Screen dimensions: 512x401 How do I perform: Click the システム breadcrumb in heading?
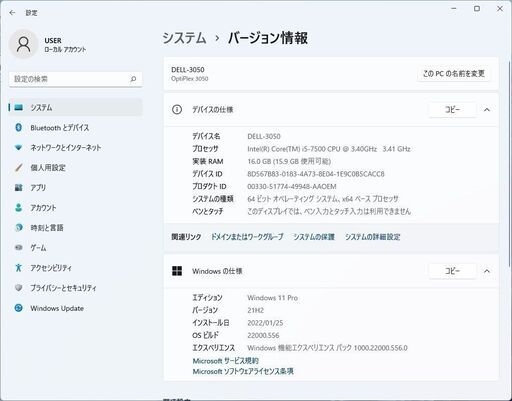[184, 38]
